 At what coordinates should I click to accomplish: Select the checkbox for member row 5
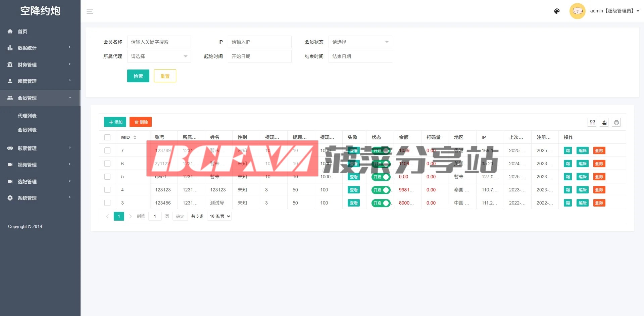tap(107, 177)
